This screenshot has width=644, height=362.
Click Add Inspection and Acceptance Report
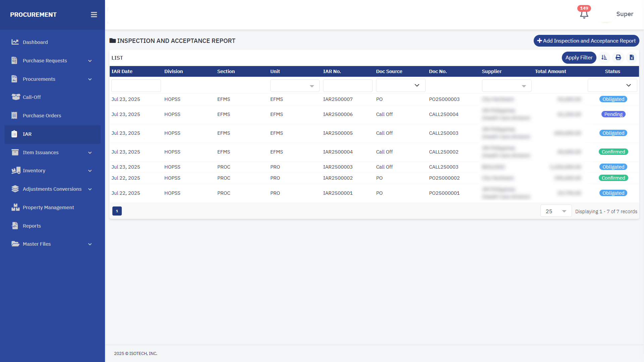(x=586, y=41)
